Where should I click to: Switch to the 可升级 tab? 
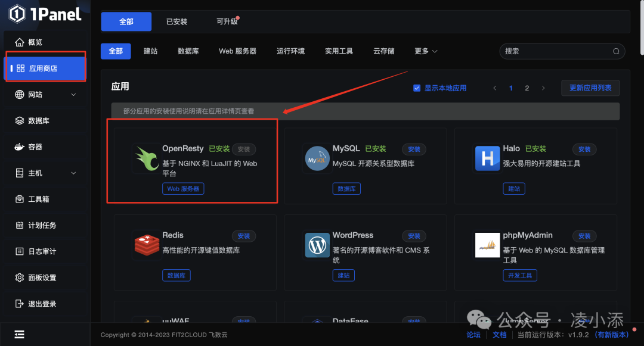click(x=227, y=21)
